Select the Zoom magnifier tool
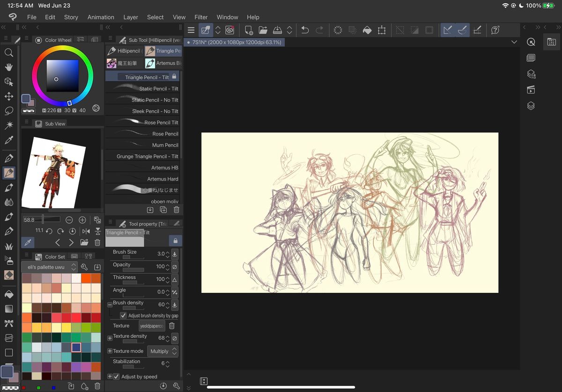 coord(9,52)
